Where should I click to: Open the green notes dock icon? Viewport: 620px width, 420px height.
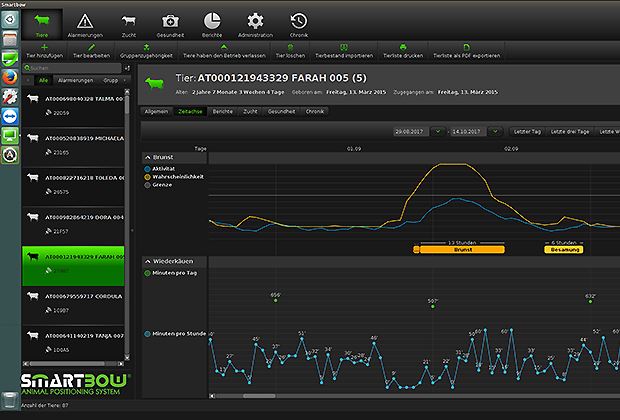pyautogui.click(x=10, y=58)
